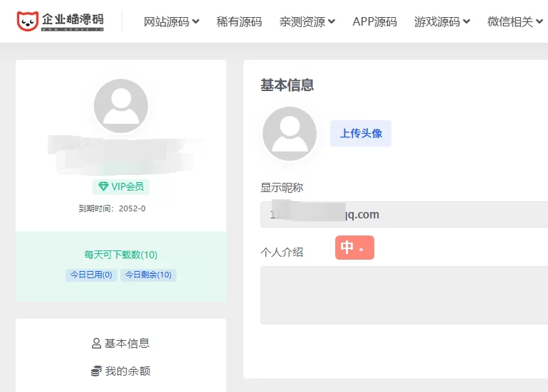Image resolution: width=548 pixels, height=392 pixels.
Task: Click the coins icon beside 我的余额
Action: 97,371
